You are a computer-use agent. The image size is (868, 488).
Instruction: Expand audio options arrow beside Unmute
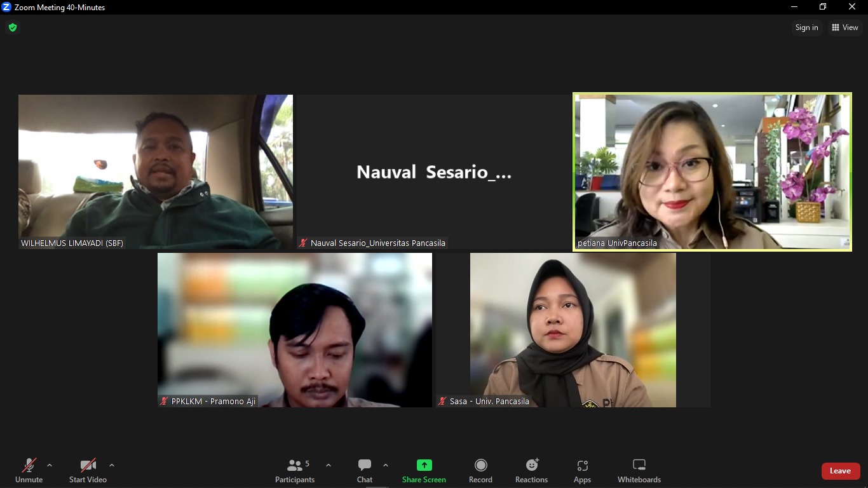click(50, 465)
